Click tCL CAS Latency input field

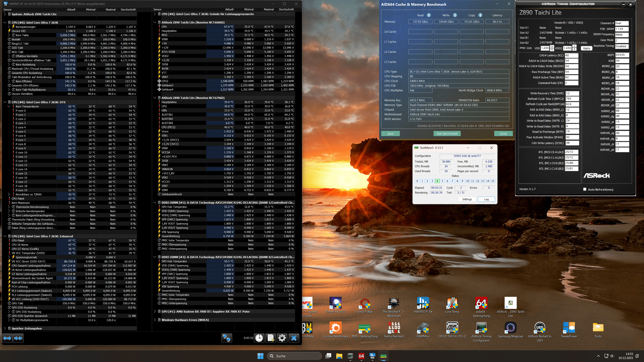(x=571, y=55)
